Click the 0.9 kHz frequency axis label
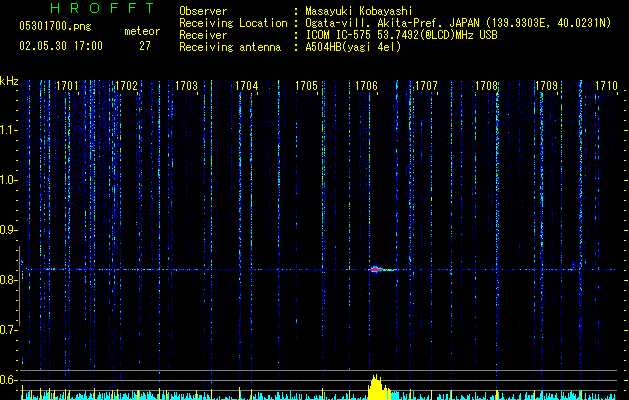The image size is (629, 400). click(x=8, y=230)
